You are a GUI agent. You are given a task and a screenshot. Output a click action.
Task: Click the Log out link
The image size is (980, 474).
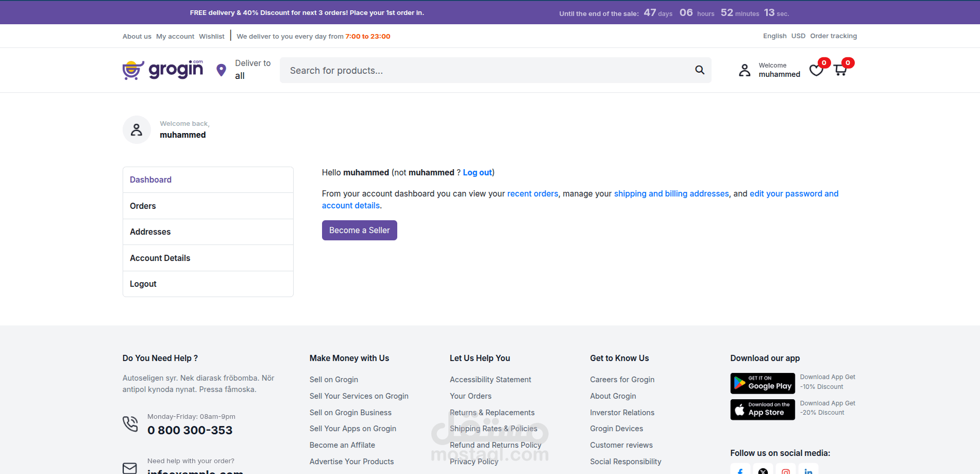(477, 173)
